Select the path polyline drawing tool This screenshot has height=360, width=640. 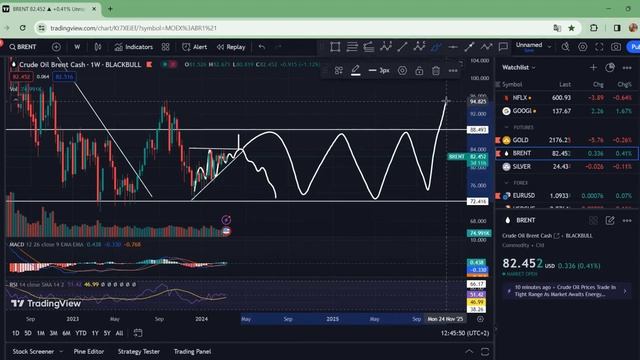click(x=486, y=47)
